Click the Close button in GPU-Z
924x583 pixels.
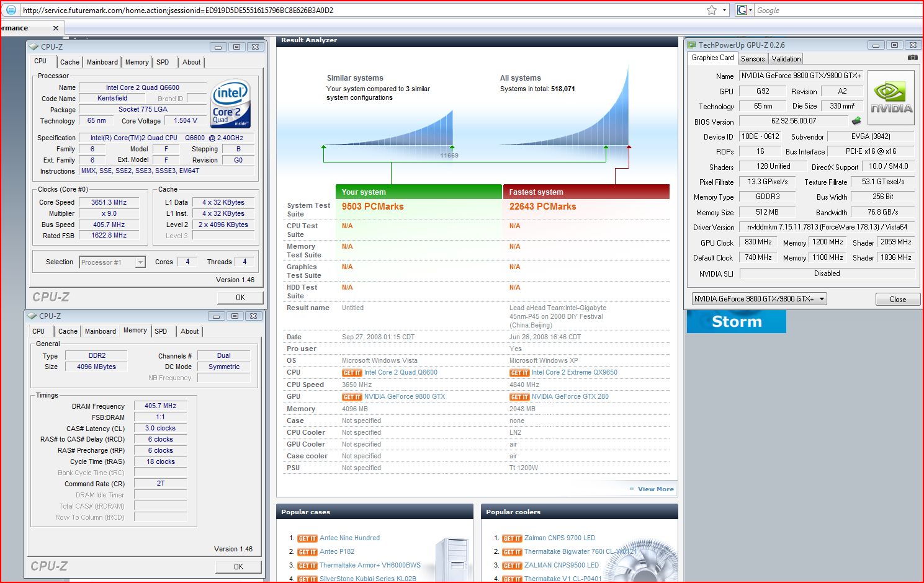897,300
